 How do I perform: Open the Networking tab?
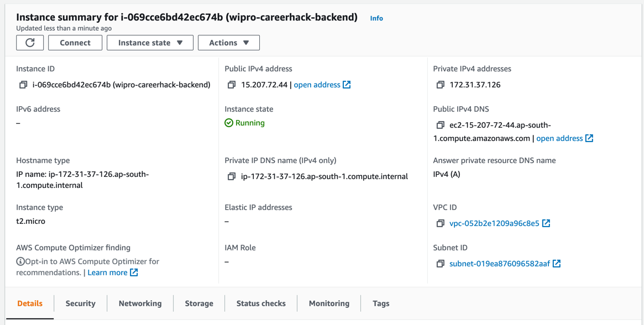coord(140,303)
